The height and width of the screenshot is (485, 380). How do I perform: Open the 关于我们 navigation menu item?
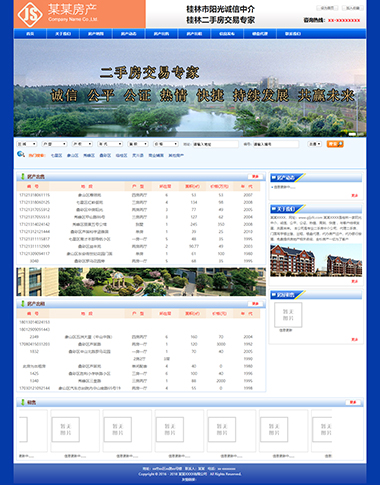coord(63,34)
